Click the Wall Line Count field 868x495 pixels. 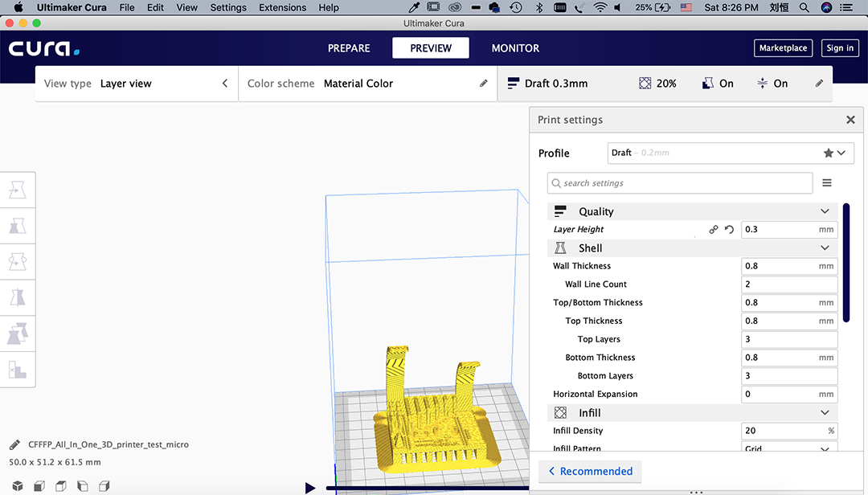point(789,284)
